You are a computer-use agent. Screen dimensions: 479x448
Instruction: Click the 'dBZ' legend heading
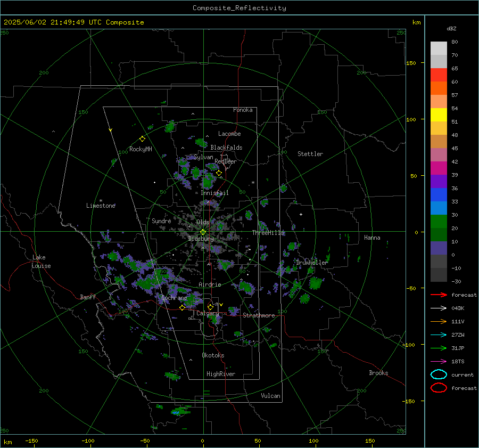[x=451, y=28]
